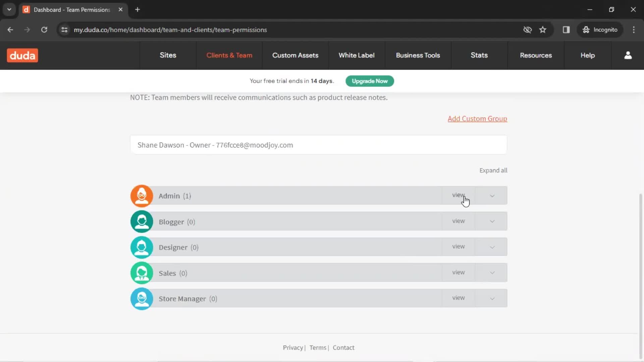Screen dimensions: 644x362
Task: Open the Help menu
Action: [588, 55]
